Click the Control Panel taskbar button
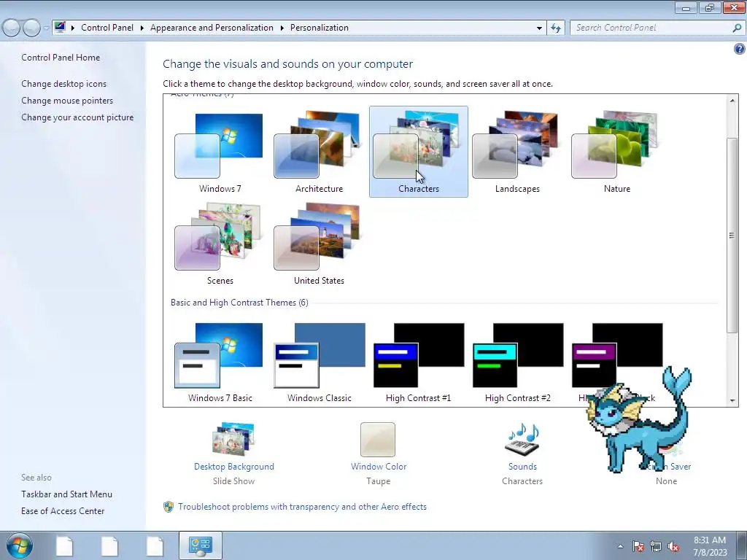Screen dimensions: 747x560 (x=200, y=545)
